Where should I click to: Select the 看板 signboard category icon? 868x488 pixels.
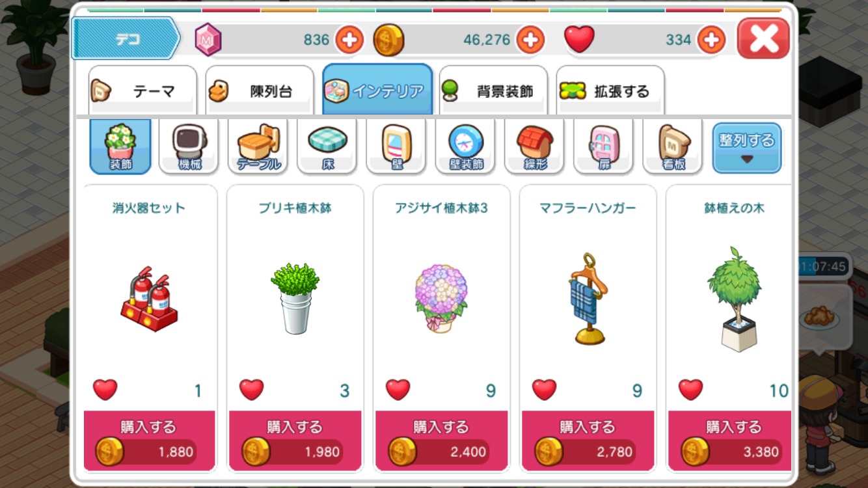[673, 146]
